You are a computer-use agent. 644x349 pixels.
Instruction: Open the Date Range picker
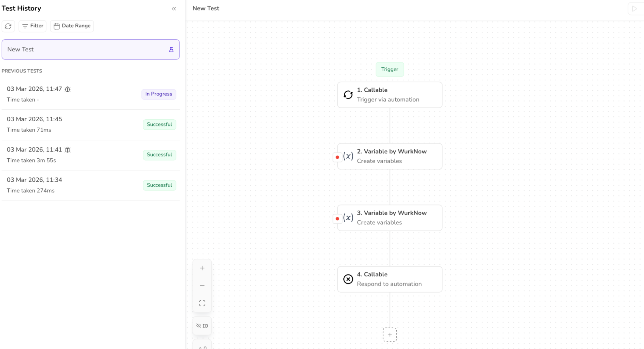click(x=72, y=26)
